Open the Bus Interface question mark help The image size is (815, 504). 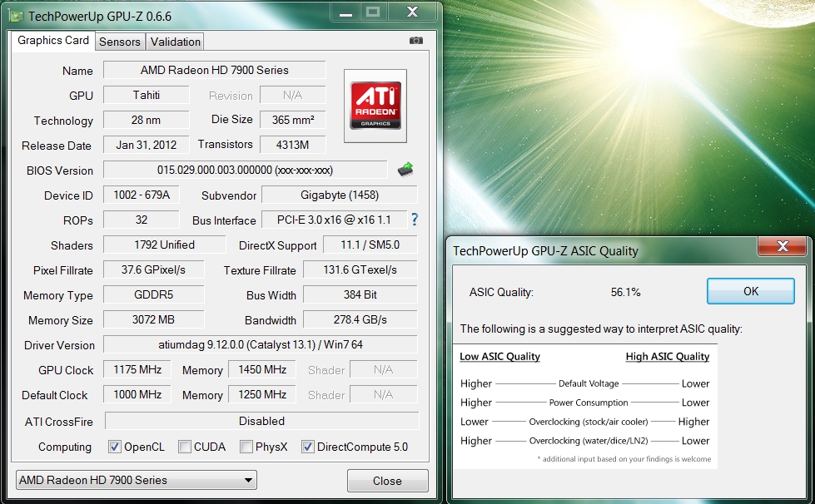coord(415,220)
